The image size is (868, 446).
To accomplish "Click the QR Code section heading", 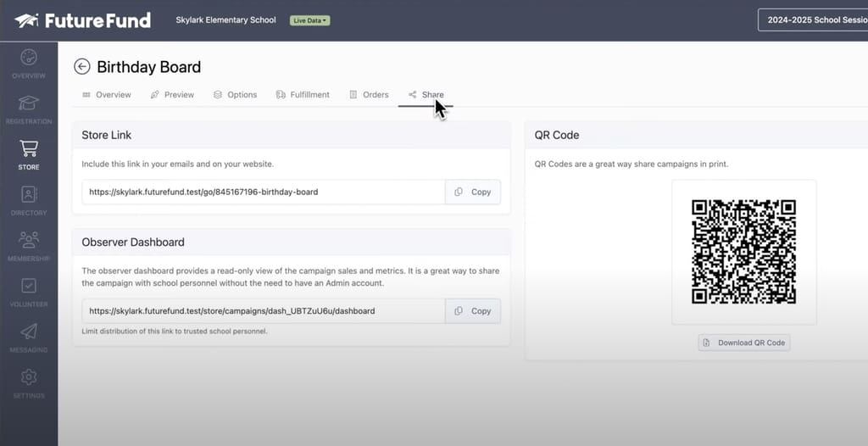I will pos(557,135).
